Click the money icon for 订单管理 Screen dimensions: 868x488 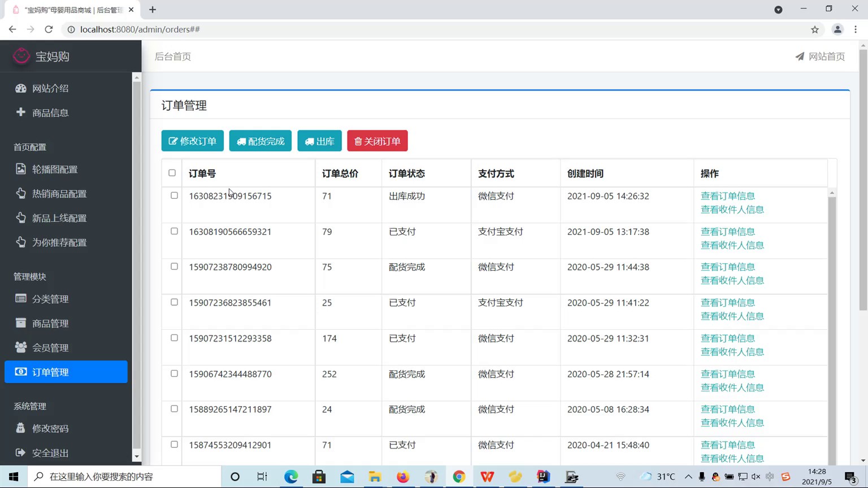point(21,372)
